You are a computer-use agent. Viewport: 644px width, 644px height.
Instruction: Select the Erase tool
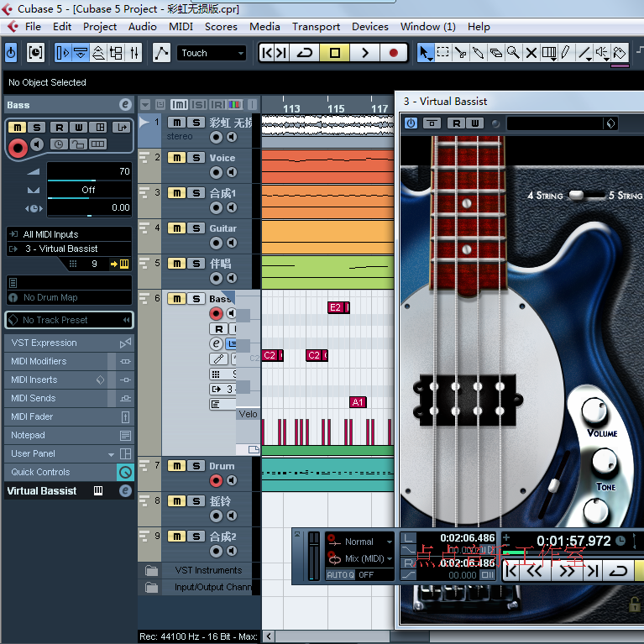495,53
